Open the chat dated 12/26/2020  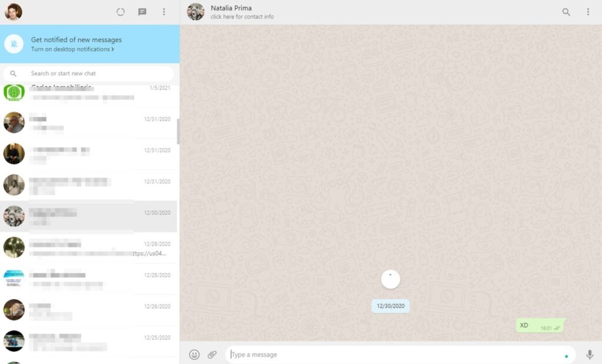pyautogui.click(x=88, y=311)
